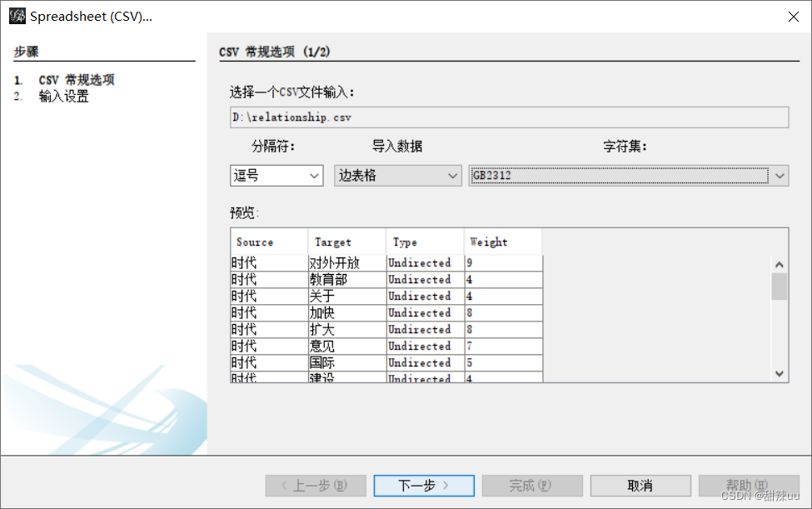Click the Undirected cell in 扩大 row
This screenshot has width=812, height=509.
coord(426,329)
